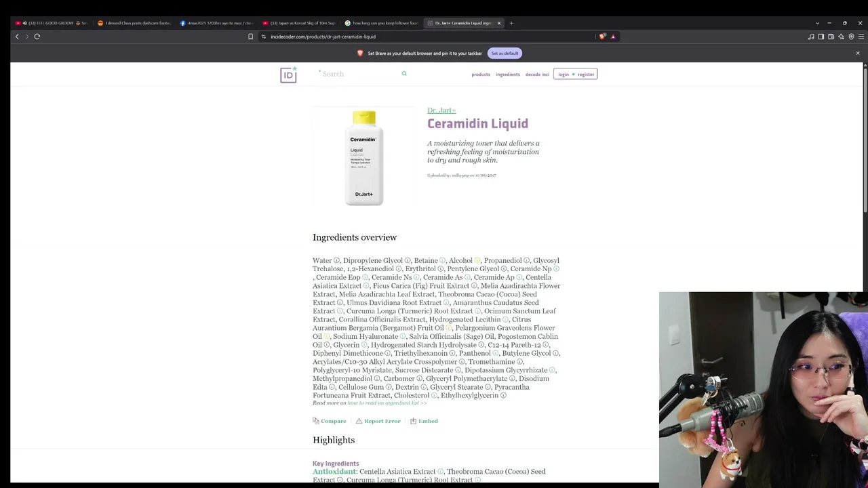Click the Ingredients overview heading
The height and width of the screenshot is (488, 868).
click(x=355, y=237)
